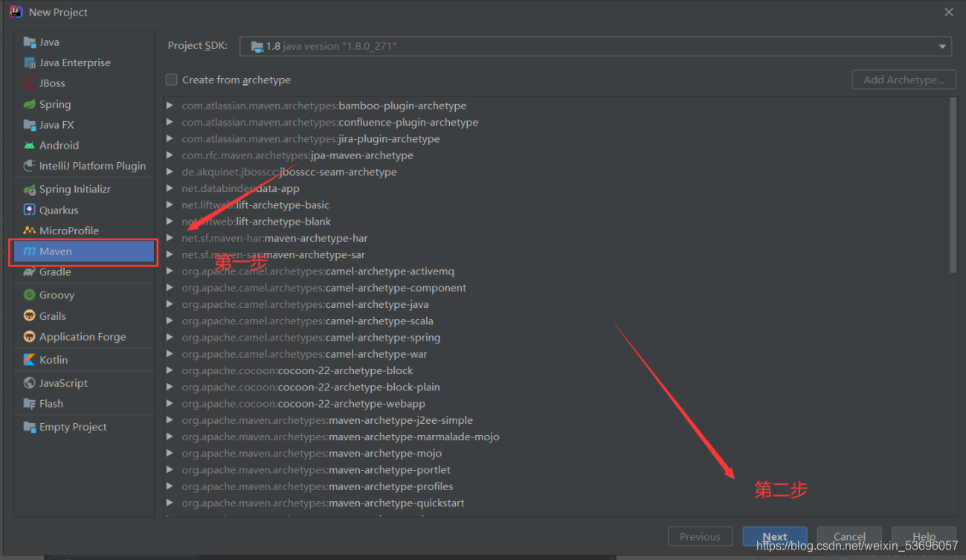Pick the Empty Project icon

point(30,427)
